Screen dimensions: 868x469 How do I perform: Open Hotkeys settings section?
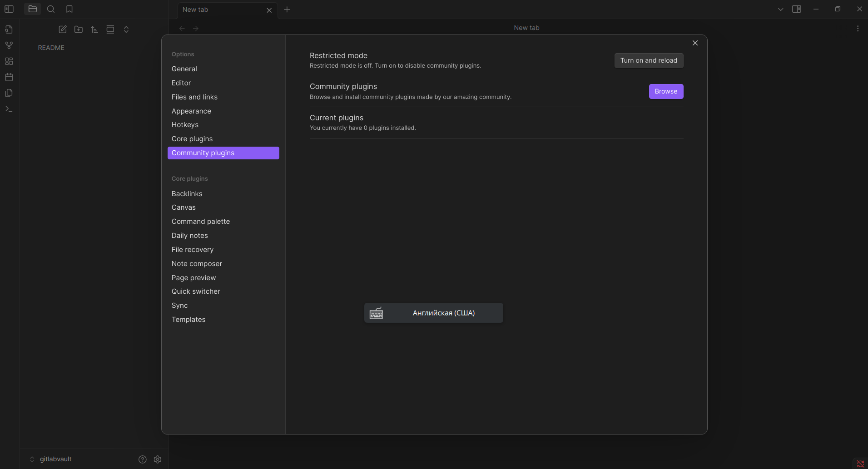pos(223,125)
